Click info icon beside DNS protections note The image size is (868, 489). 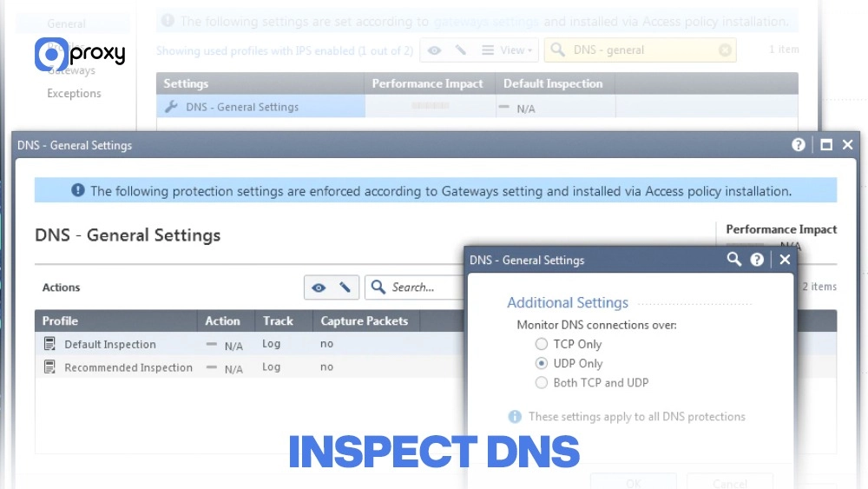click(515, 416)
